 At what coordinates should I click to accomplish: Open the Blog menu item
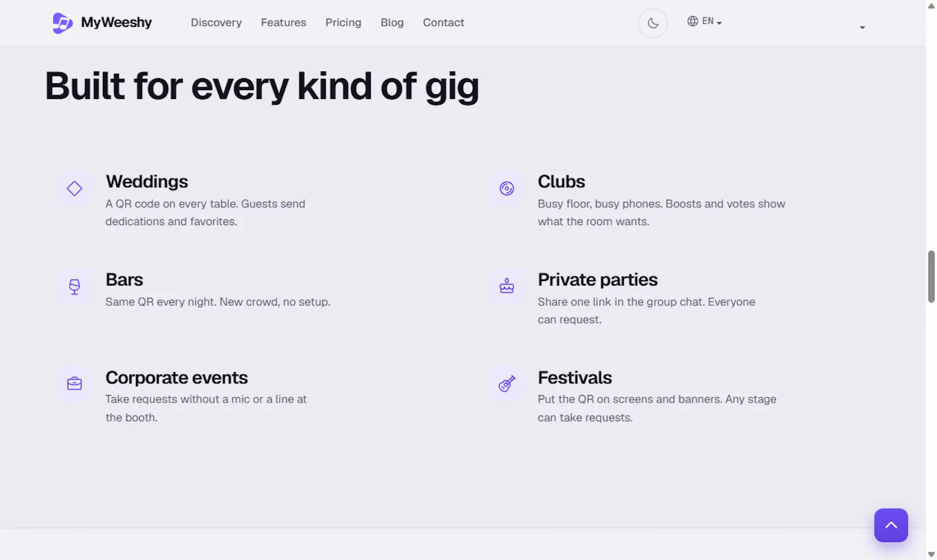(x=392, y=23)
